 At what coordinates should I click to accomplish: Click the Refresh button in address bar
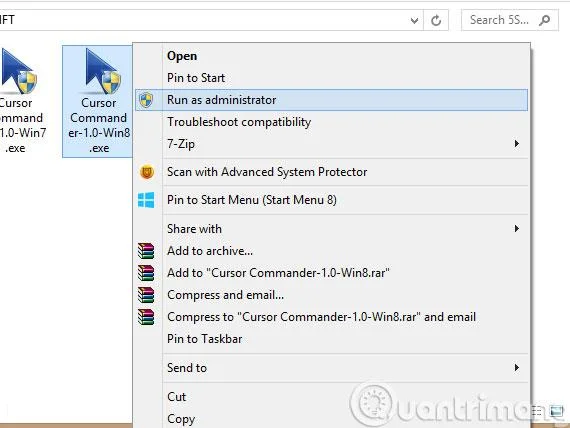coord(436,20)
